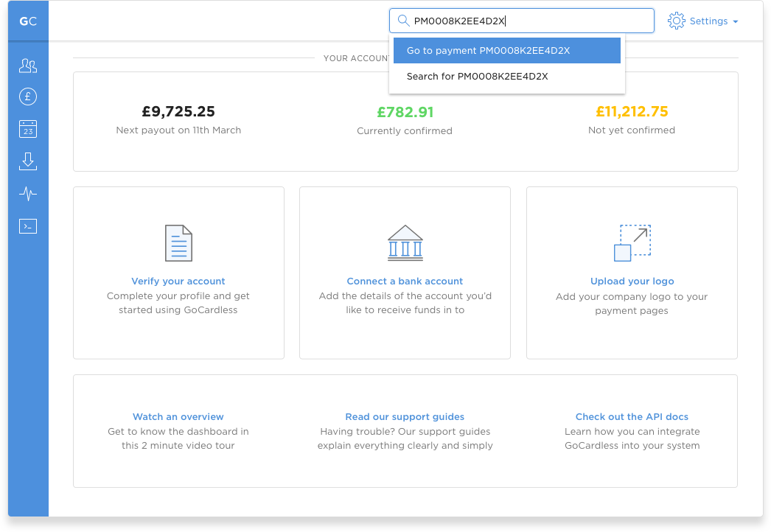This screenshot has height=532, width=771.
Task: Open the Payouts download arrow icon
Action: [28, 161]
